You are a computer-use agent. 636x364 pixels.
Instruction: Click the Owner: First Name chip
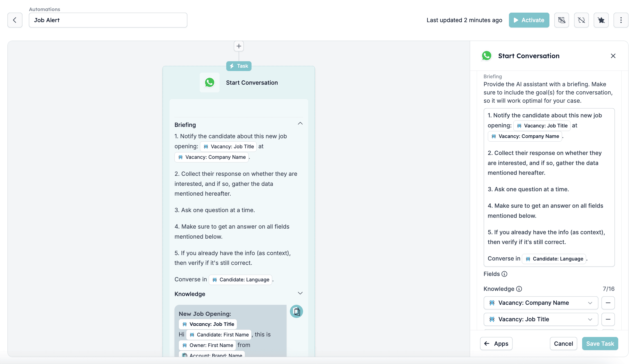207,345
